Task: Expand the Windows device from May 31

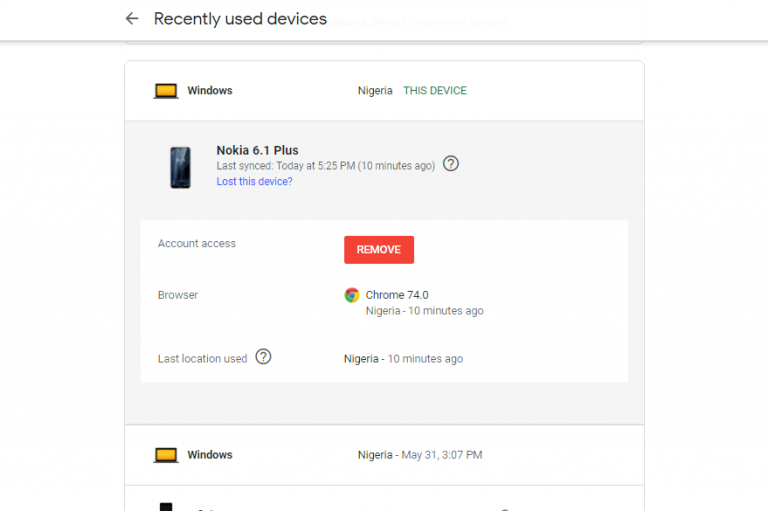Action: (x=384, y=455)
